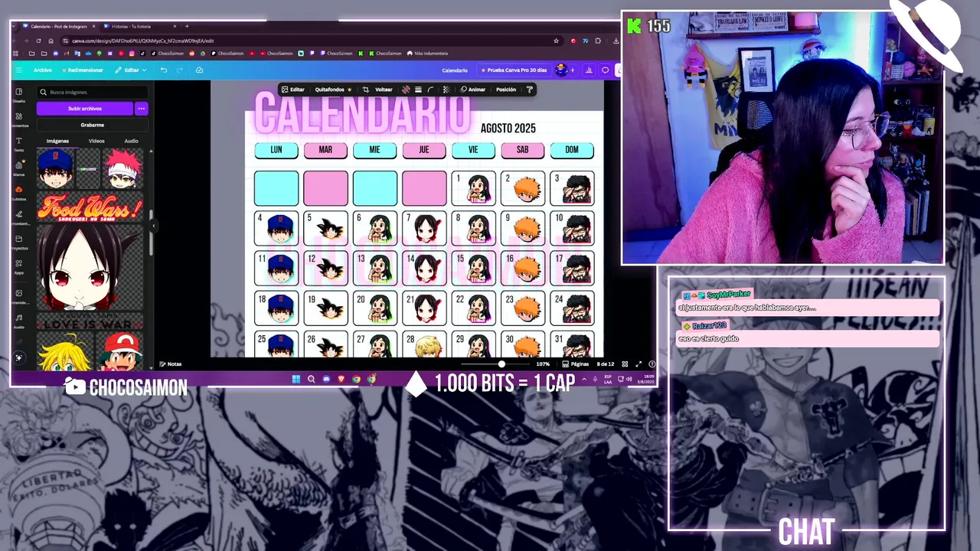Screen dimensions: 980x551
Task: Open the Texto sidebar panel
Action: (x=18, y=144)
